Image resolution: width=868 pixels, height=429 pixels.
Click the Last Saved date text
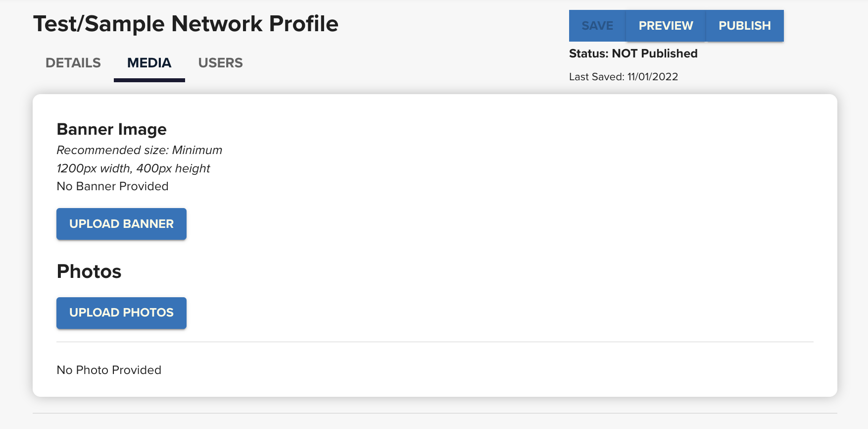point(624,77)
